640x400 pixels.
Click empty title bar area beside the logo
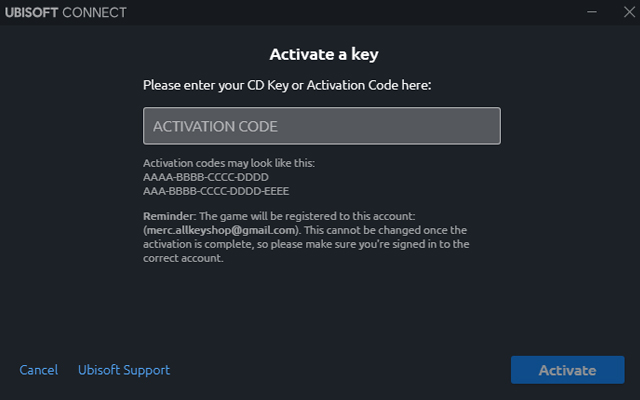pyautogui.click(x=350, y=14)
